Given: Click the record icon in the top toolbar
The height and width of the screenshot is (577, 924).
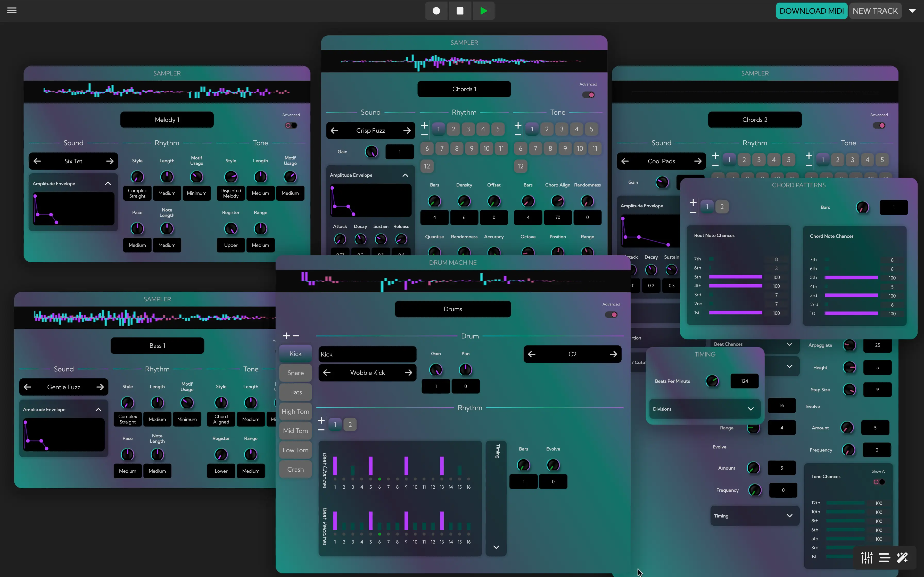Looking at the screenshot, I should pyautogui.click(x=436, y=11).
